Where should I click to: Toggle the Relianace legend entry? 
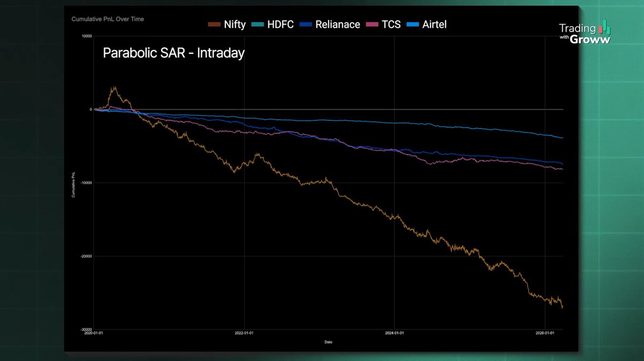click(x=330, y=25)
